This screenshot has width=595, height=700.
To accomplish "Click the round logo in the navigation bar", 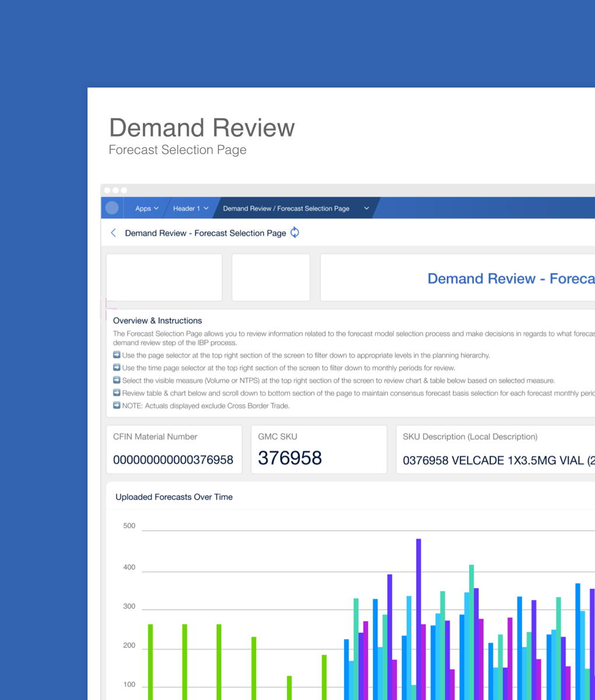I will click(112, 208).
